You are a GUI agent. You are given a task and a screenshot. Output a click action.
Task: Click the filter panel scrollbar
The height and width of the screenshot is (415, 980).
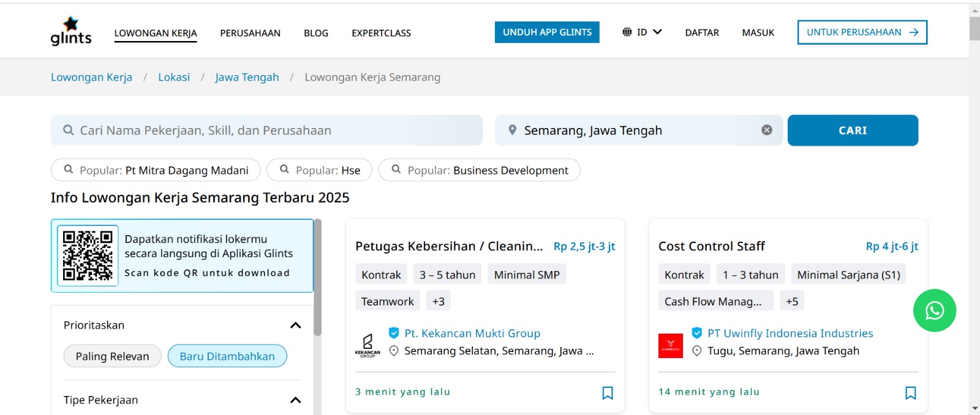point(317,277)
